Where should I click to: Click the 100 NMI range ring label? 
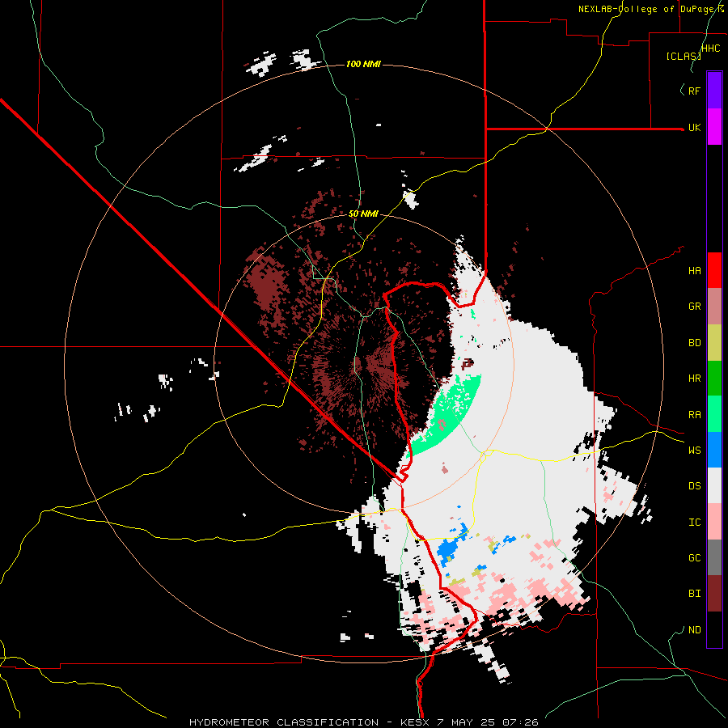click(x=363, y=64)
